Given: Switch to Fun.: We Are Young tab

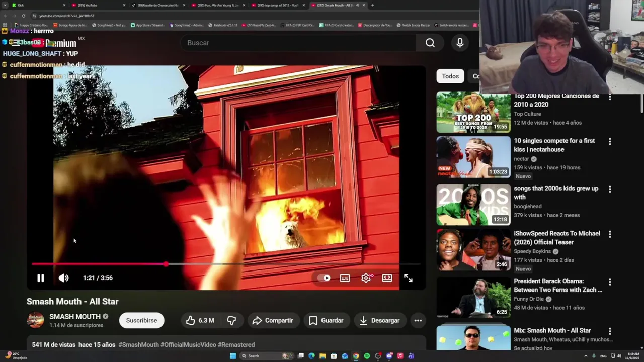Looking at the screenshot, I should 219,5.
